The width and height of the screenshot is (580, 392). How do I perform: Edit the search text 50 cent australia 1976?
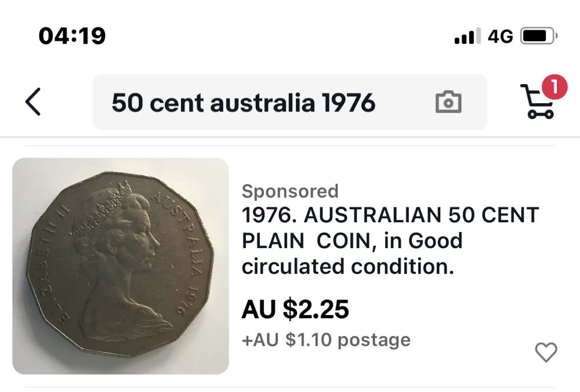tap(244, 102)
